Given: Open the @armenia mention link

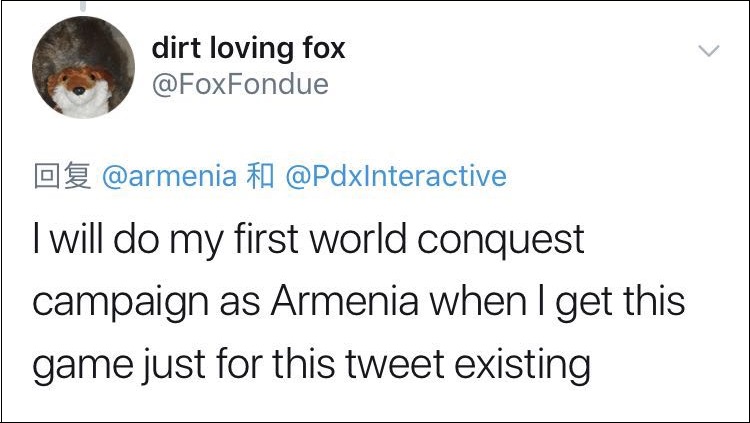Looking at the screenshot, I should [x=169, y=177].
